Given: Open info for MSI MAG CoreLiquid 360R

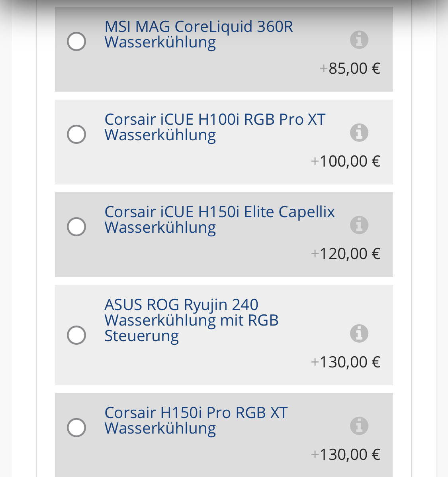Looking at the screenshot, I should [x=359, y=40].
